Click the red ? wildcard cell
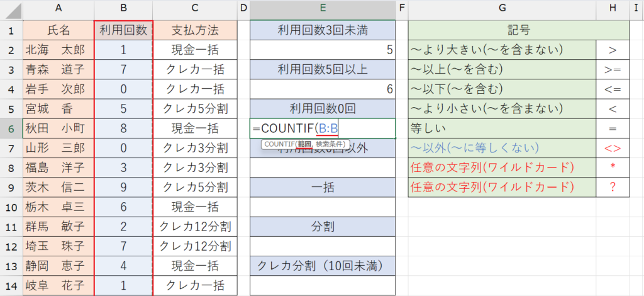 coord(613,188)
